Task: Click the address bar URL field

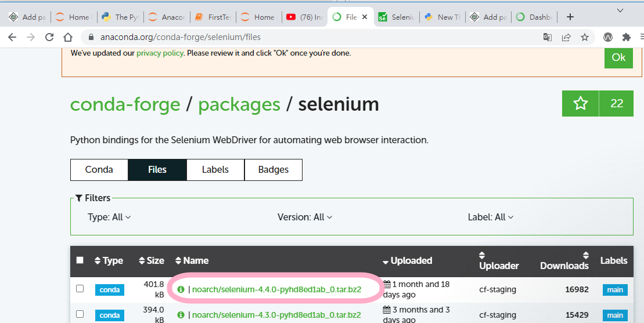Action: coord(290,37)
